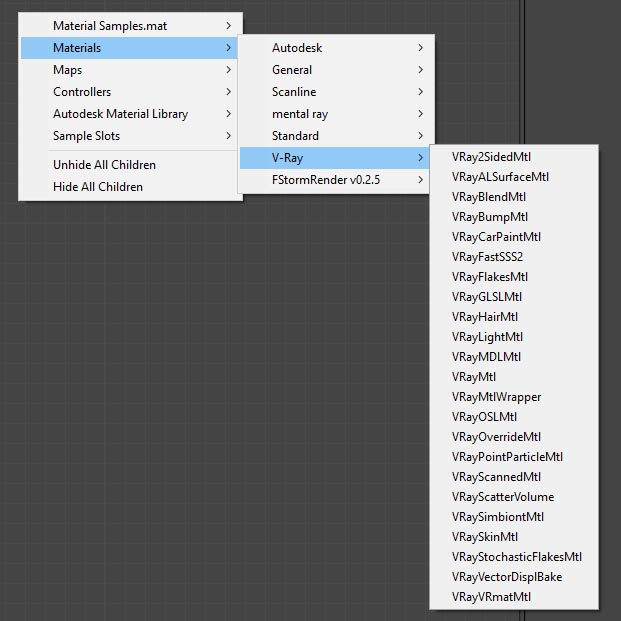Create a VRayVectorDisplBake material

point(514,577)
